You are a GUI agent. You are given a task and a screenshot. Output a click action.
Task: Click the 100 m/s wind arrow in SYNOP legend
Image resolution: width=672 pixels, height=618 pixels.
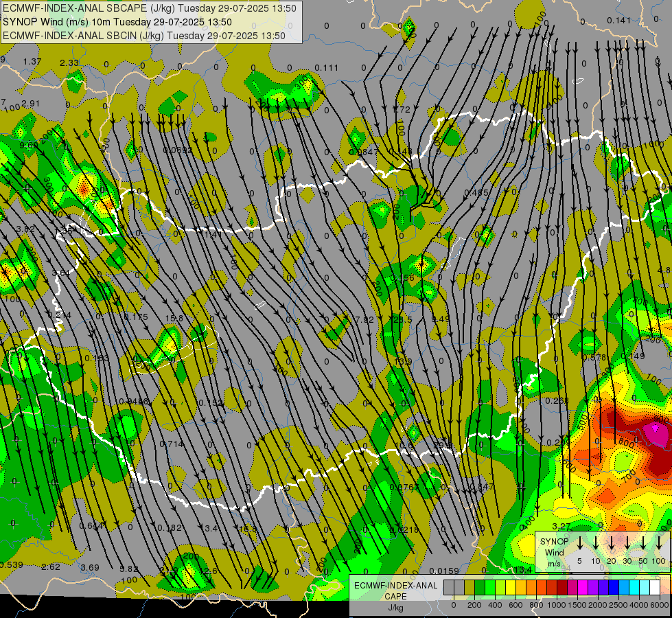tap(659, 542)
